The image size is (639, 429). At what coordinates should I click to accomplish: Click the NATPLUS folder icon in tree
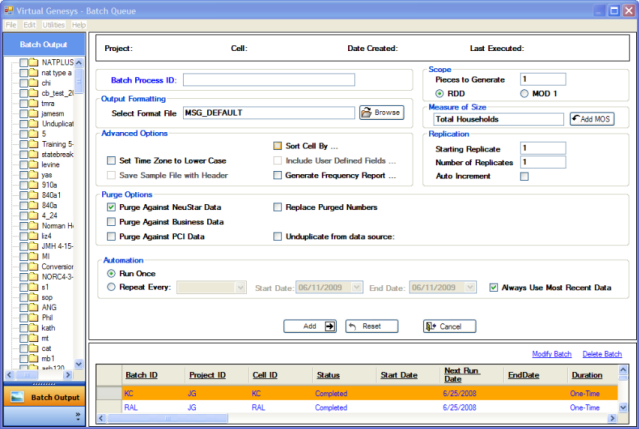coord(33,62)
